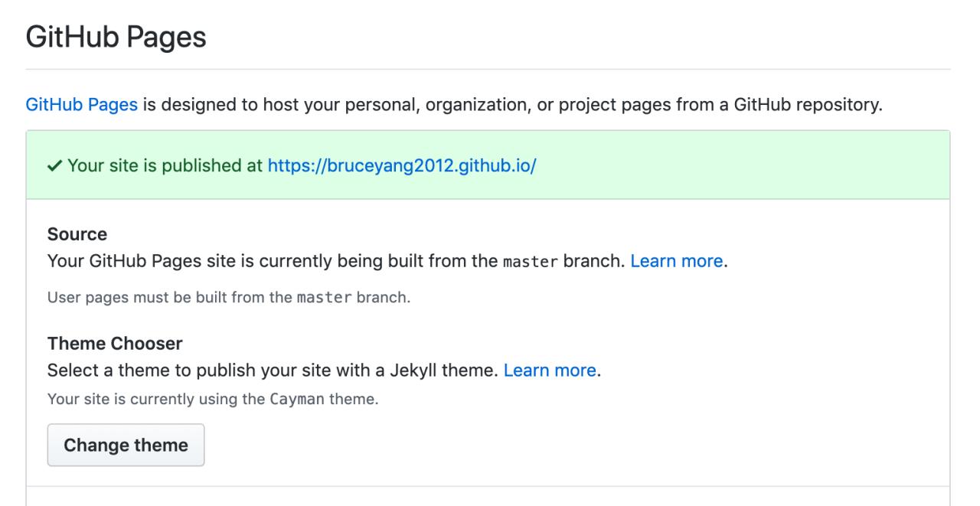This screenshot has height=506, width=980.
Task: Open the GitHub Pages documentation link
Action: [x=82, y=105]
